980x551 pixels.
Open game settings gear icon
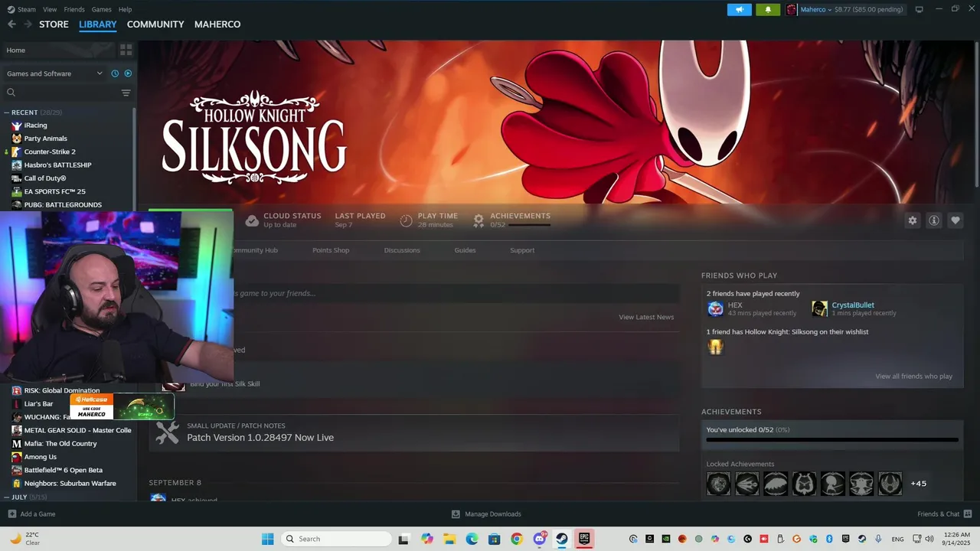click(913, 220)
